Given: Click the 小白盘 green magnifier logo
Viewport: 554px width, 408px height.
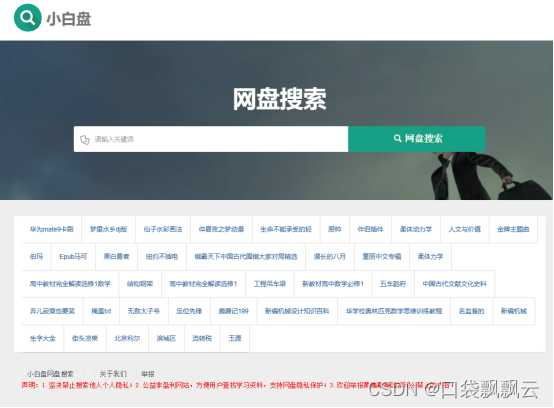Looking at the screenshot, I should (x=27, y=18).
